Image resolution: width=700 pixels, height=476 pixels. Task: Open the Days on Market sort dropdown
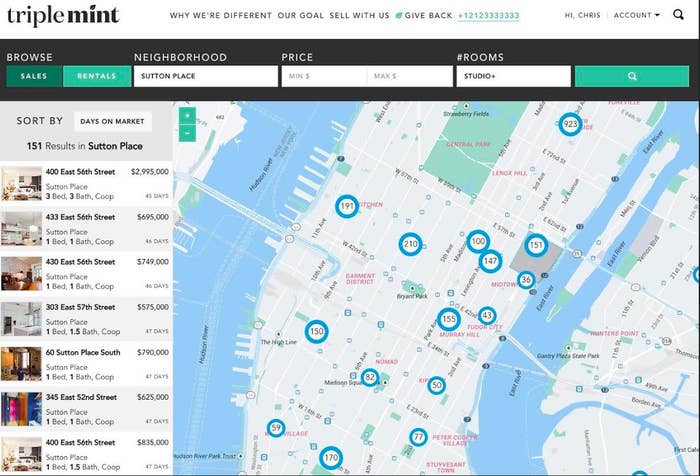coord(112,121)
